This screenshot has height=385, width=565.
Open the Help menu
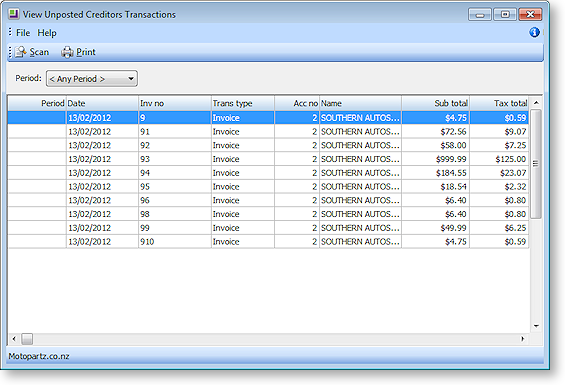47,33
